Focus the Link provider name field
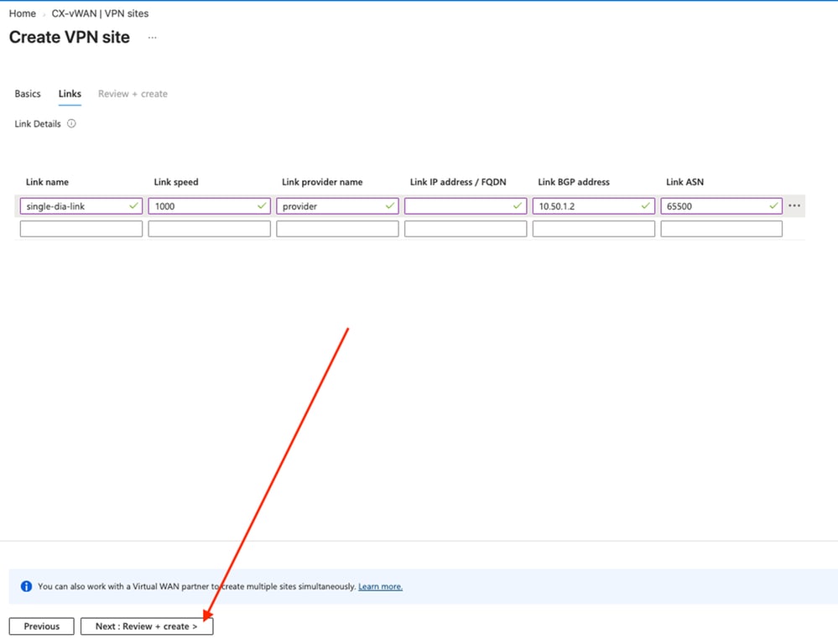838x644 pixels. [x=337, y=205]
